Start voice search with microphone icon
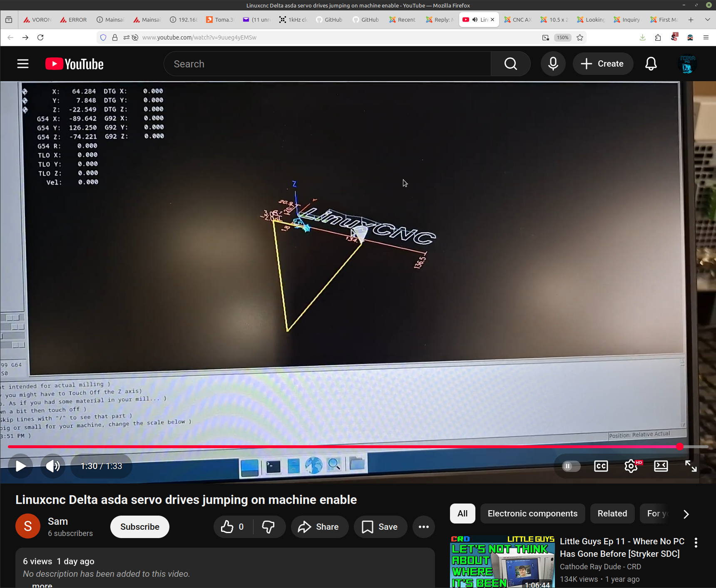The width and height of the screenshot is (716, 588). click(x=553, y=64)
